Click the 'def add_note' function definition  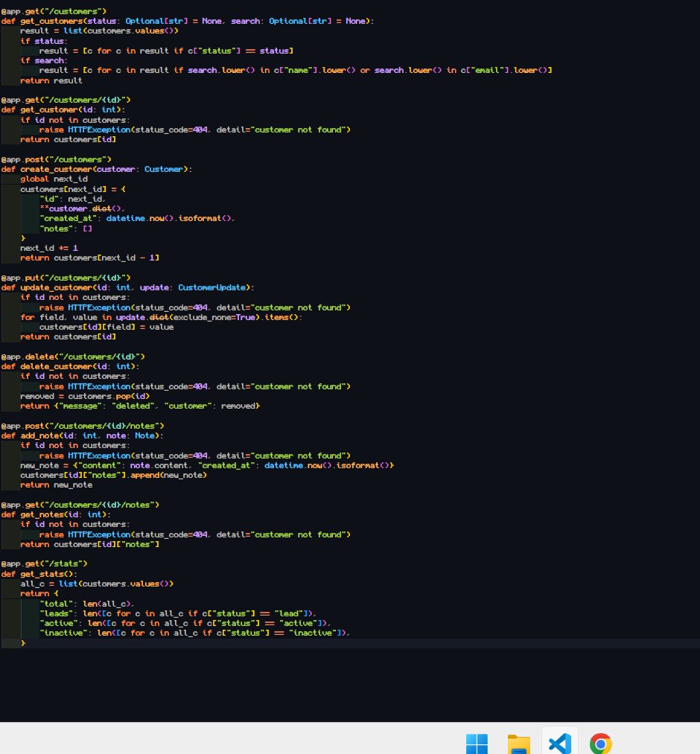click(x=82, y=435)
